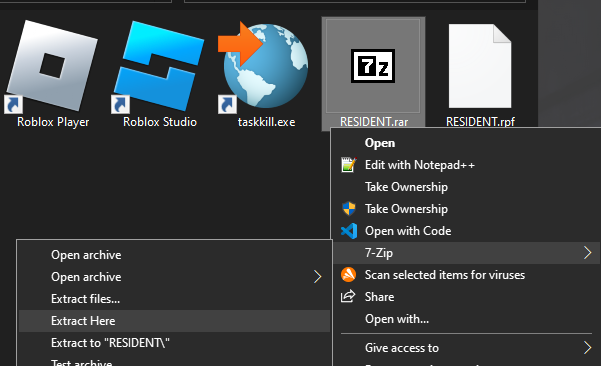Image resolution: width=601 pixels, height=366 pixels.
Task: Click the Share arrow icon
Action: click(x=348, y=297)
